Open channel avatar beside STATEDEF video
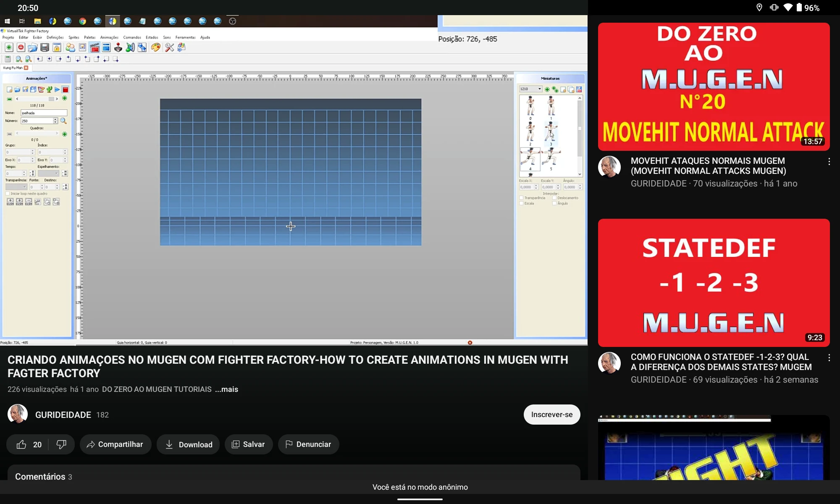Image resolution: width=840 pixels, height=504 pixels. pyautogui.click(x=609, y=363)
